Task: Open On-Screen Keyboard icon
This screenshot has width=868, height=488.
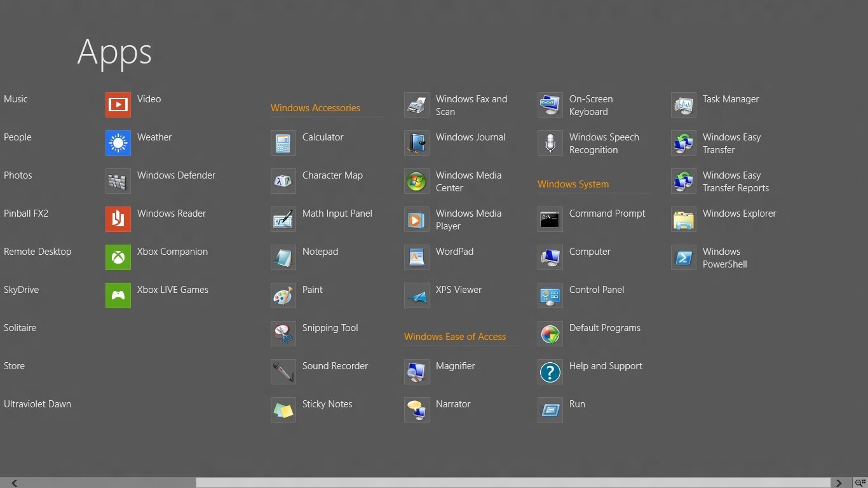Action: pyautogui.click(x=550, y=105)
